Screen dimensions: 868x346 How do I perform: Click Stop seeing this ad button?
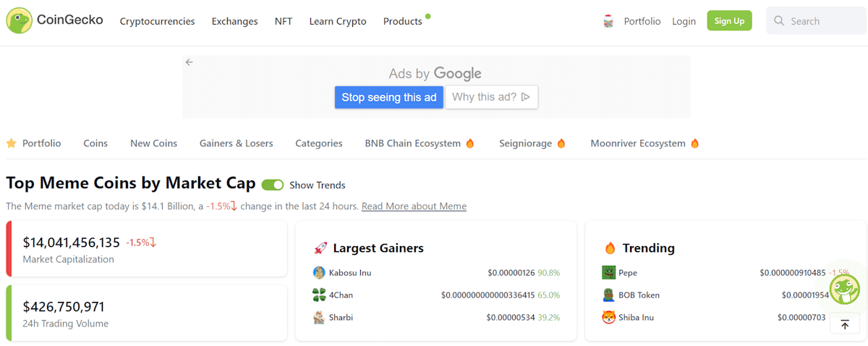[x=389, y=97]
